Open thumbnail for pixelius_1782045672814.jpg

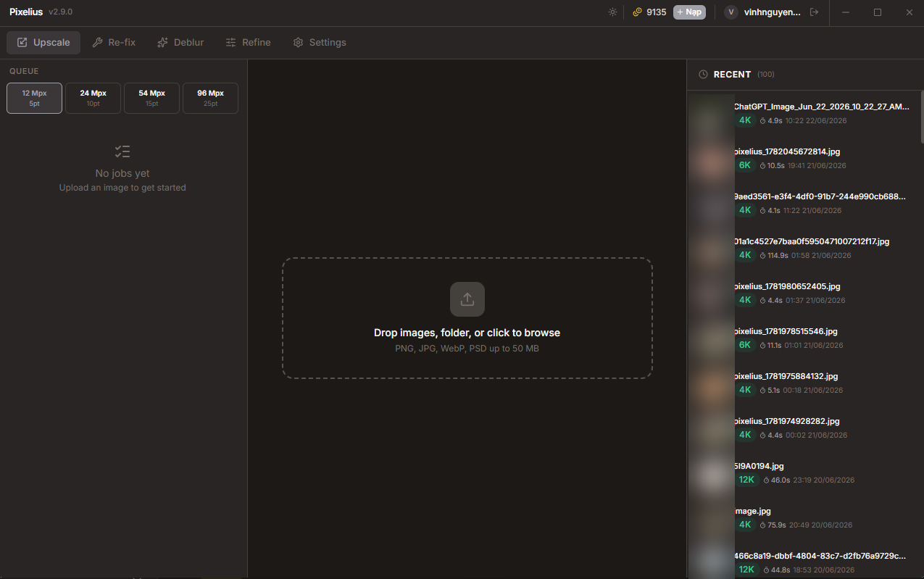pos(710,159)
